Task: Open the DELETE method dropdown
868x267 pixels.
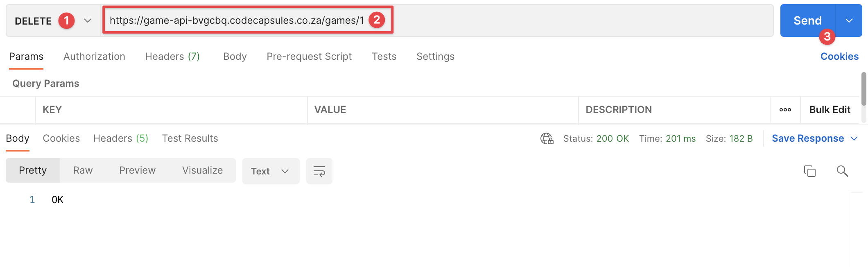Action: (x=87, y=21)
